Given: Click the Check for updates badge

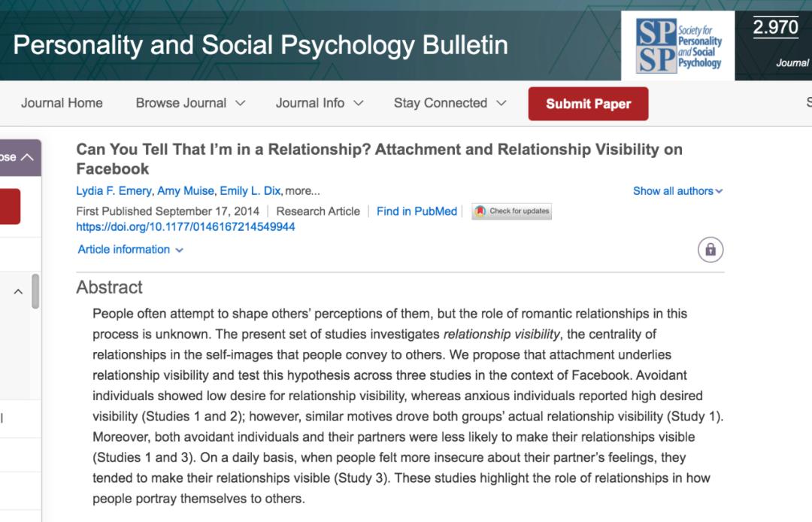Looking at the screenshot, I should coord(511,211).
